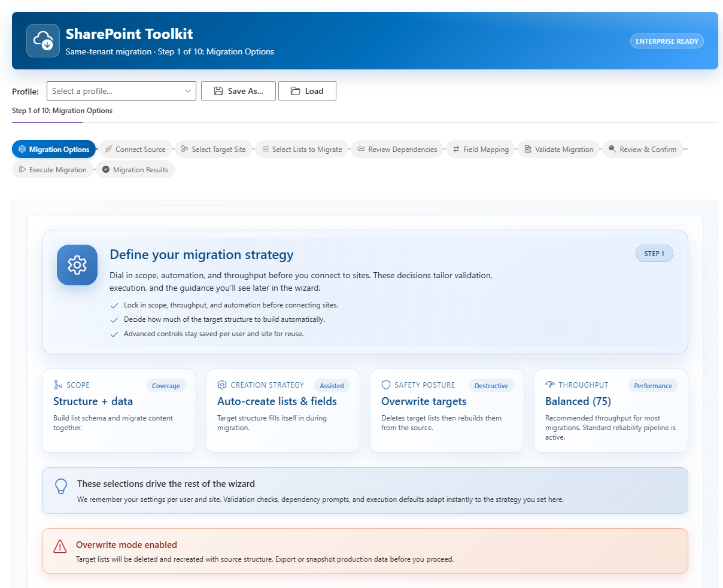Click the gear icon beside Define your migration strategy

77,265
